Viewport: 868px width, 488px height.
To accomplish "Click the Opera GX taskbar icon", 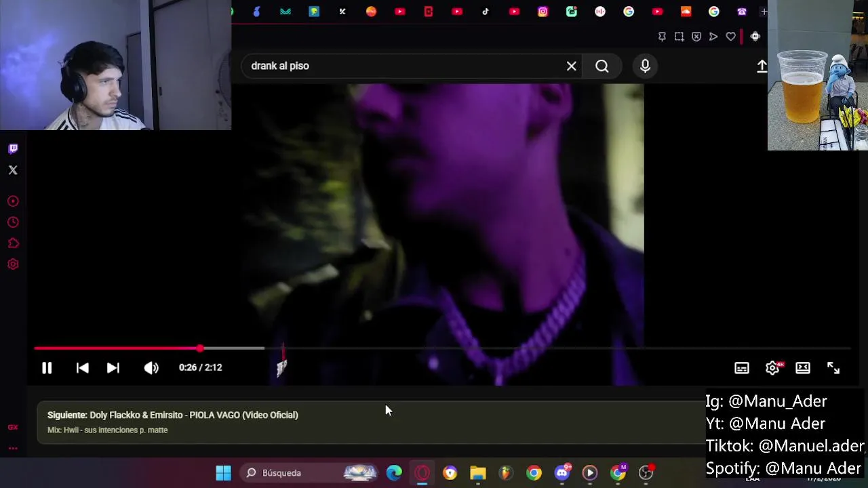I will click(x=422, y=472).
